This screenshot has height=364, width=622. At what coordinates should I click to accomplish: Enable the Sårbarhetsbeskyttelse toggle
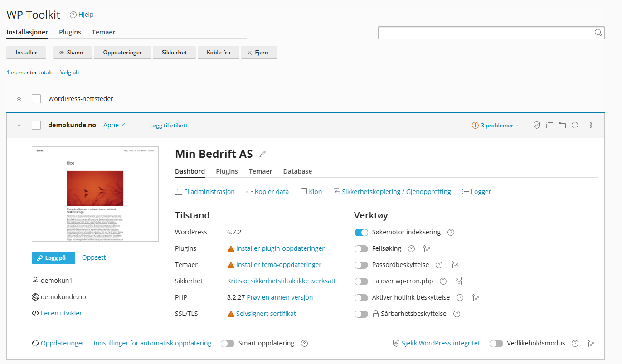361,314
